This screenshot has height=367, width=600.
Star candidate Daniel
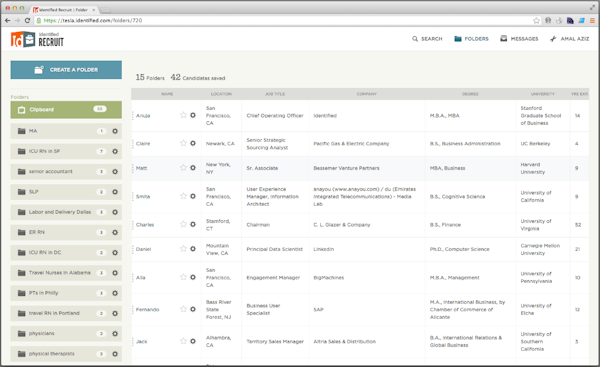[x=183, y=249]
